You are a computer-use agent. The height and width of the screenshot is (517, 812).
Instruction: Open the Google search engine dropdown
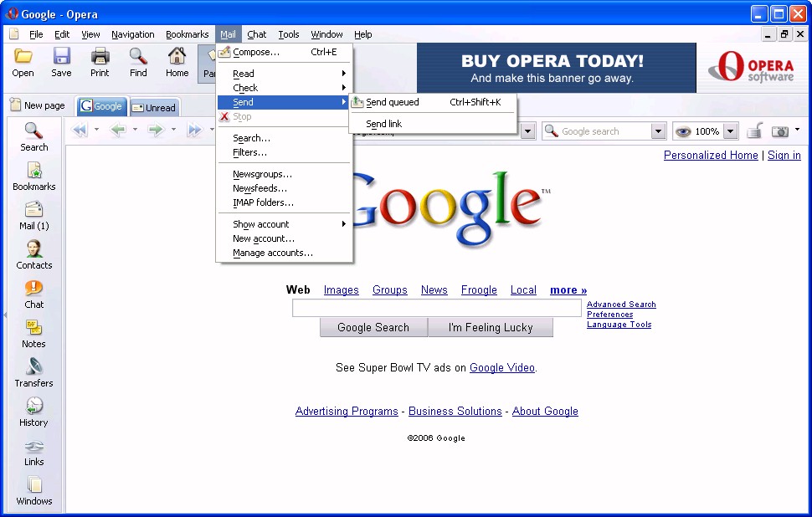click(x=658, y=131)
